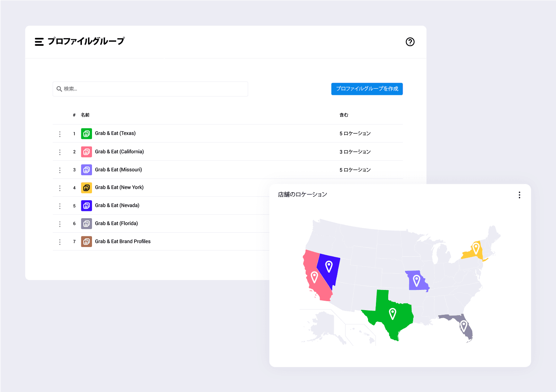The image size is (556, 392).
Task: Open options menu for Grab & Eat (Texas) row
Action: pos(60,134)
